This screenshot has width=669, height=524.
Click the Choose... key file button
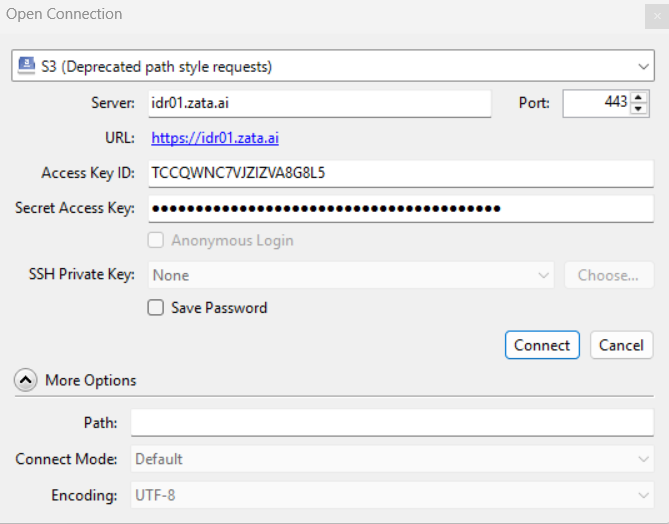pos(608,275)
